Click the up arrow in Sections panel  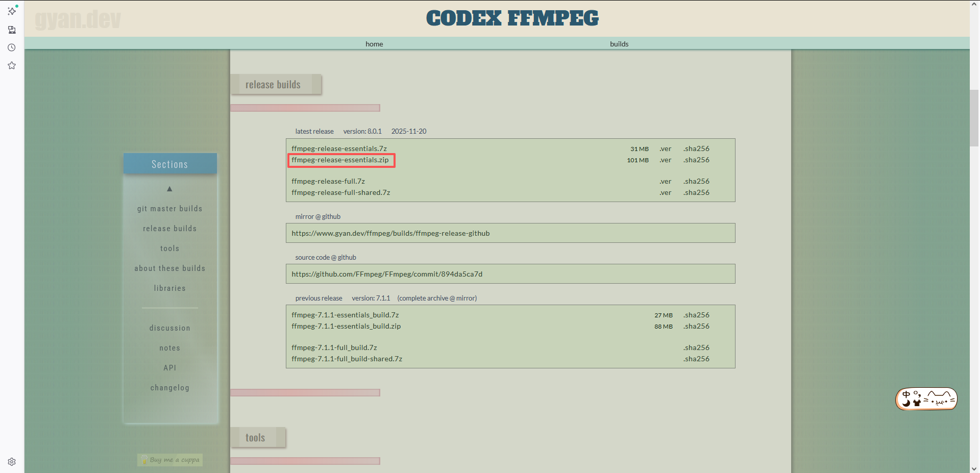pyautogui.click(x=169, y=189)
